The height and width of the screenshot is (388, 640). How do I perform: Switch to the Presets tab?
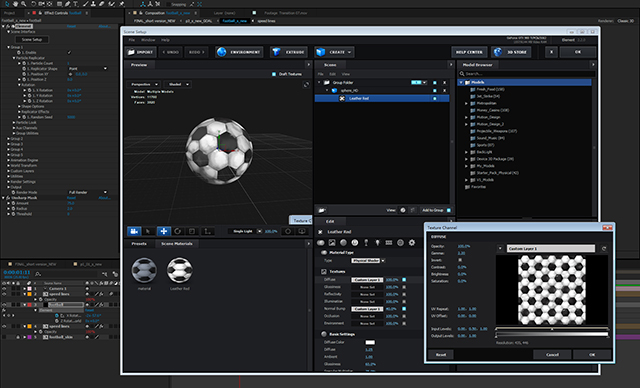tap(139, 244)
